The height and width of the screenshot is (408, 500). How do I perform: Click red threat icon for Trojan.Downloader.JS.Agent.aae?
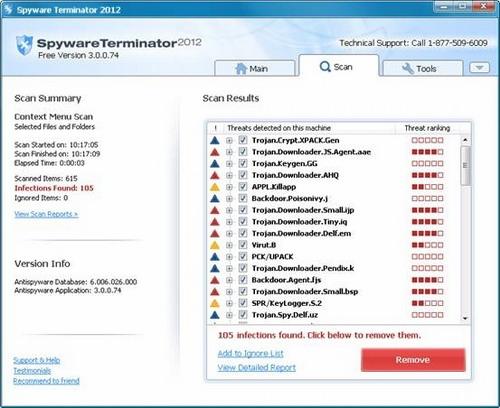(x=215, y=152)
